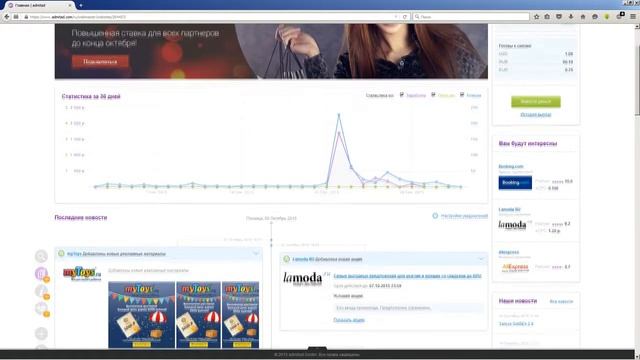This screenshot has width=640, height=360.
Task: Click the green status icon on myToys card
Action: [x=61, y=253]
